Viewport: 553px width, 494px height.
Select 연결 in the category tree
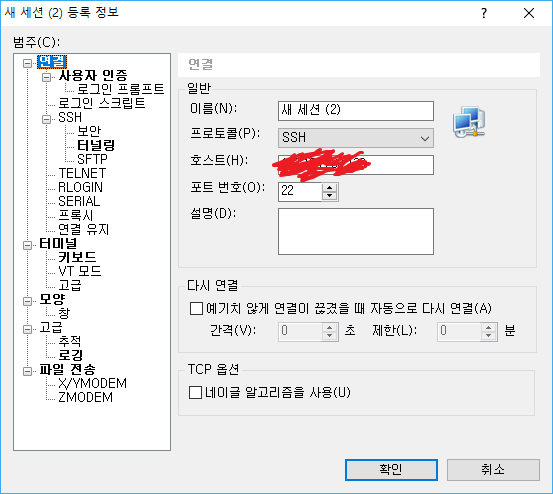(52, 62)
